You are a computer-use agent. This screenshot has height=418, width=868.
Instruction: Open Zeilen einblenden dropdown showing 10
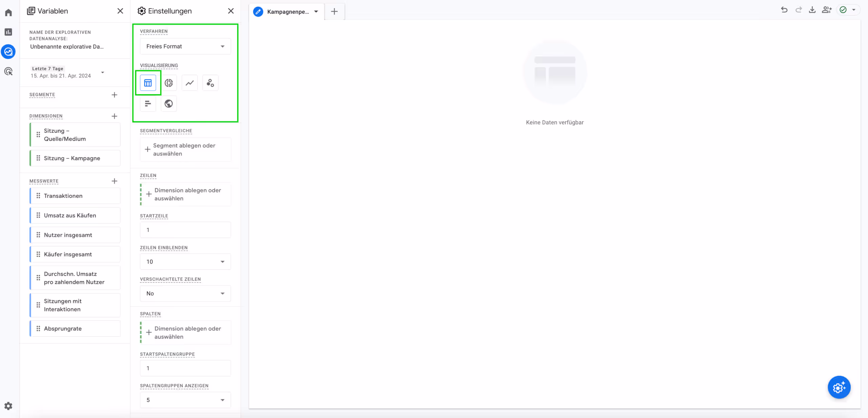[185, 262]
